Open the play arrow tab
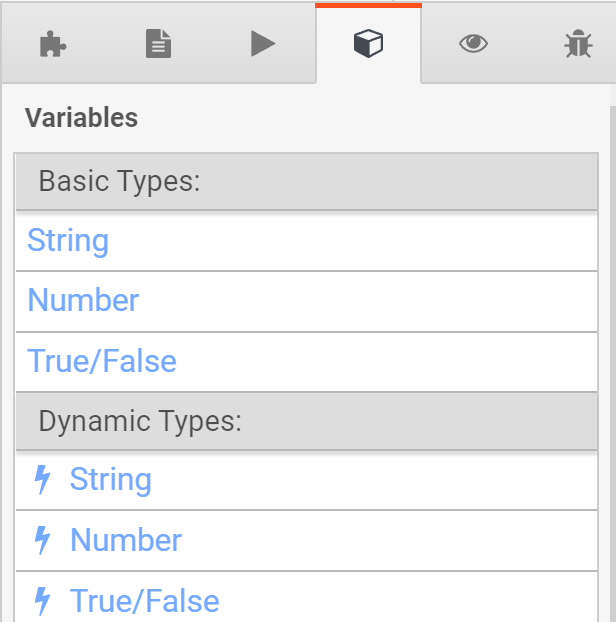Image resolution: width=616 pixels, height=622 pixels. point(263,44)
